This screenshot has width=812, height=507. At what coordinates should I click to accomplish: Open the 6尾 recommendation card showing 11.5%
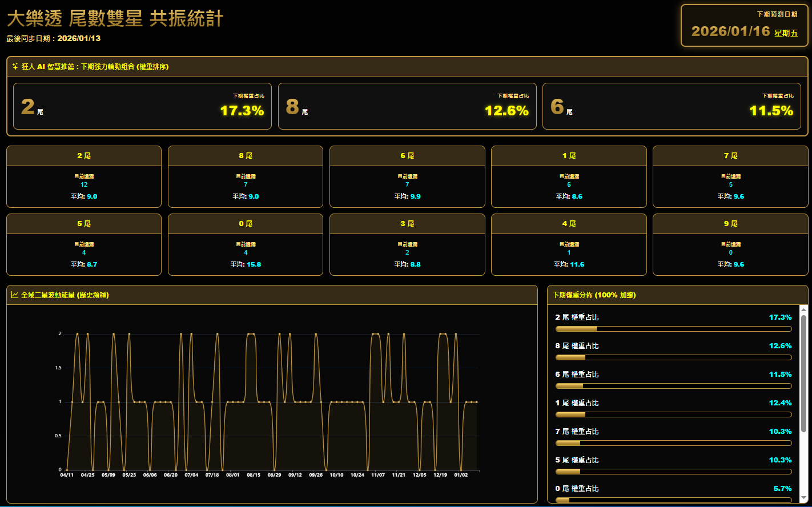pyautogui.click(x=672, y=106)
